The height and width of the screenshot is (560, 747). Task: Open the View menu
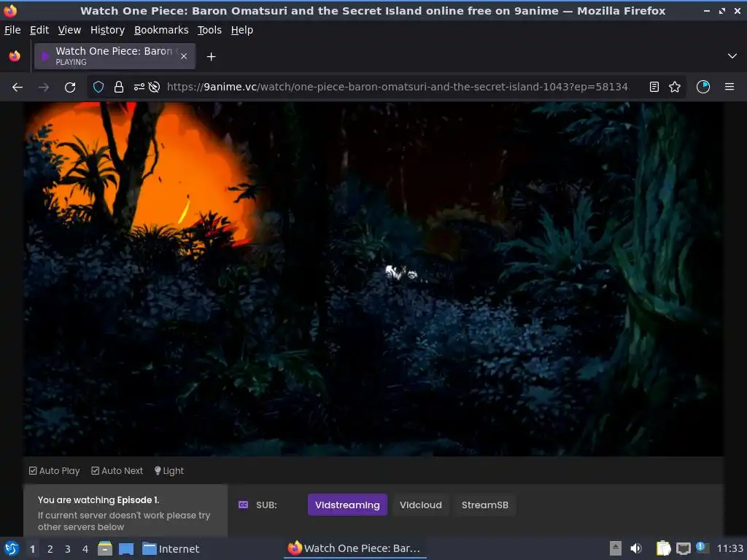69,30
